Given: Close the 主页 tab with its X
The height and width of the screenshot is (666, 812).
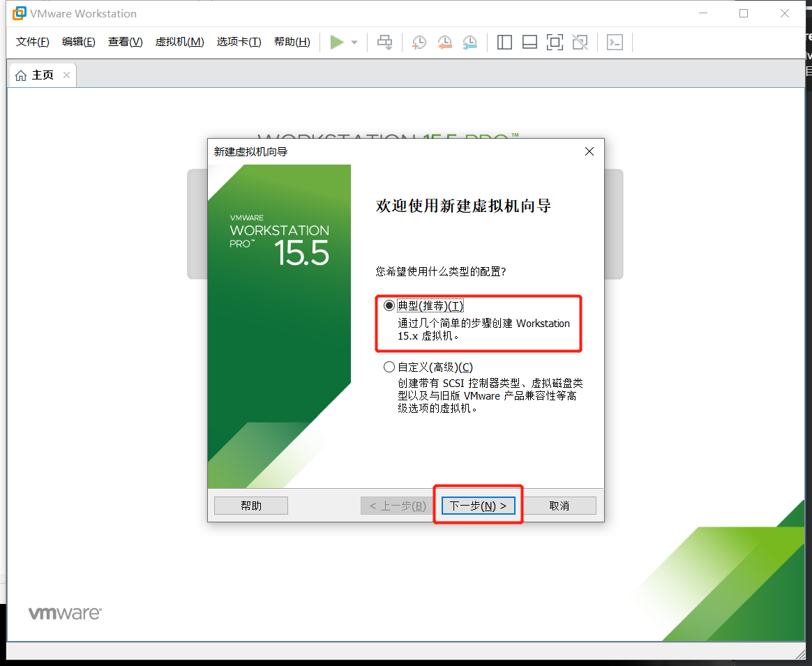Looking at the screenshot, I should tap(66, 75).
